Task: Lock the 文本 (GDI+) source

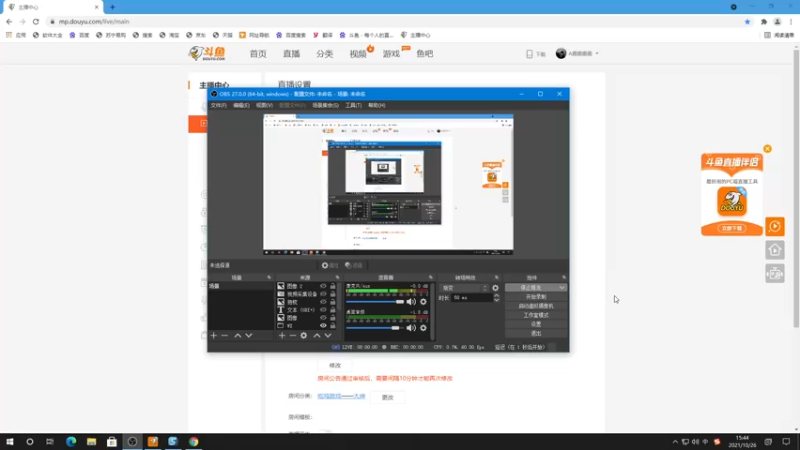Action: (x=333, y=310)
